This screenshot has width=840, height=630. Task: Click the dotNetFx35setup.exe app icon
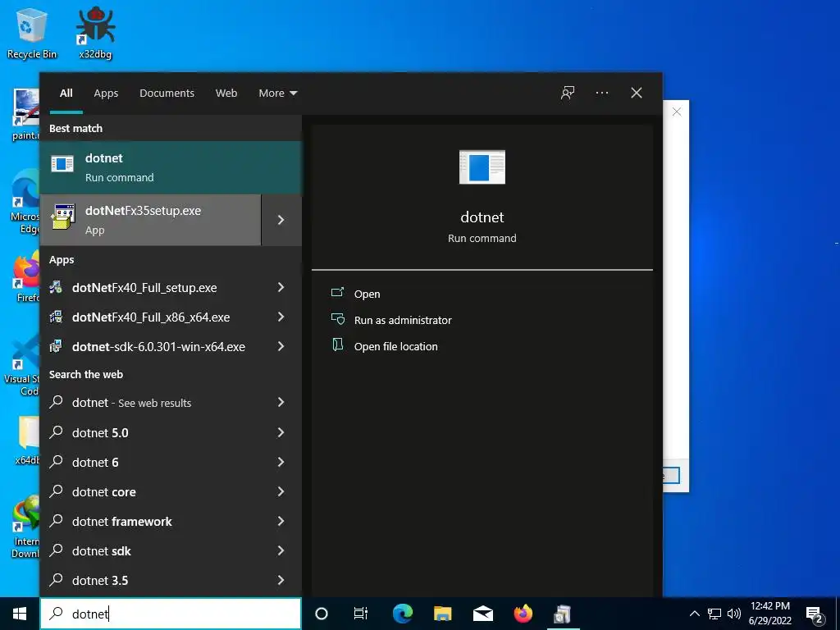click(x=62, y=217)
